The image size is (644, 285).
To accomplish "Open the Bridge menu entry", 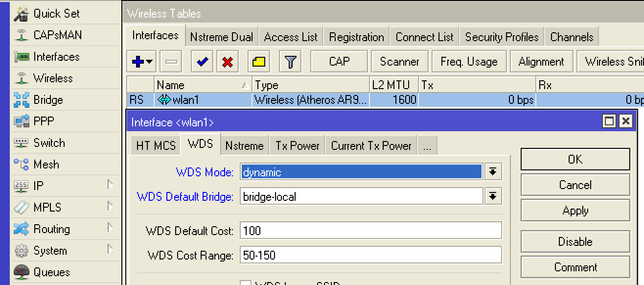I will point(65,100).
